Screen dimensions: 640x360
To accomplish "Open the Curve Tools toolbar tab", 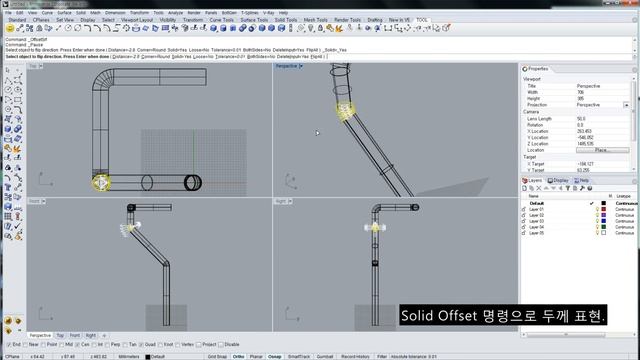I will 222,20.
